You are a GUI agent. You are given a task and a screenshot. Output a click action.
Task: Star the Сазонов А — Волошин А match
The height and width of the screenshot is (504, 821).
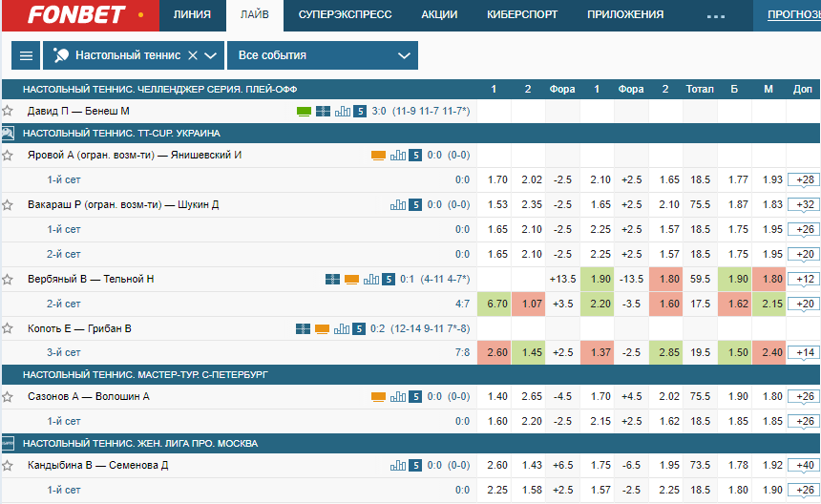(x=8, y=397)
